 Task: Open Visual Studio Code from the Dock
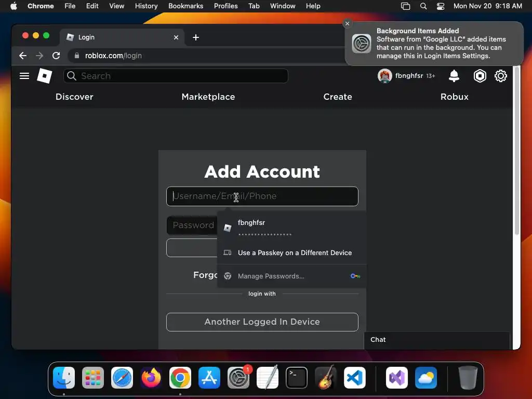354,378
